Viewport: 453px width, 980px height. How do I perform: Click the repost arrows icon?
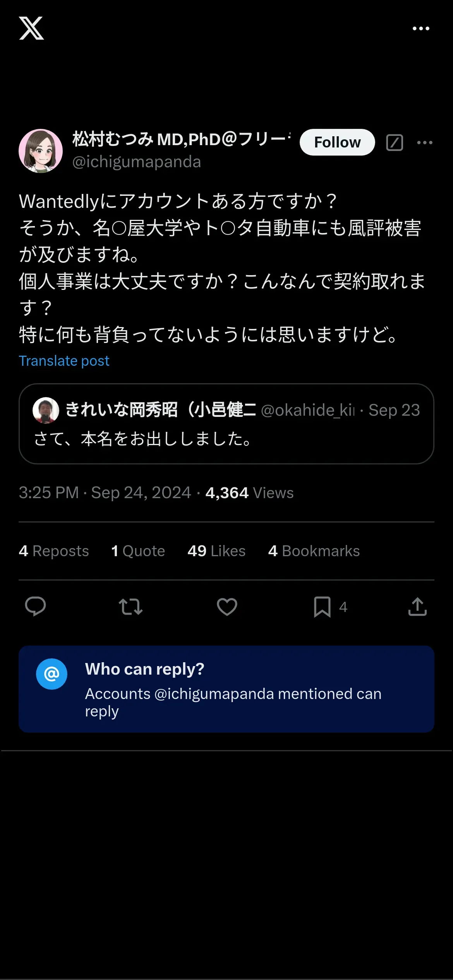click(130, 607)
